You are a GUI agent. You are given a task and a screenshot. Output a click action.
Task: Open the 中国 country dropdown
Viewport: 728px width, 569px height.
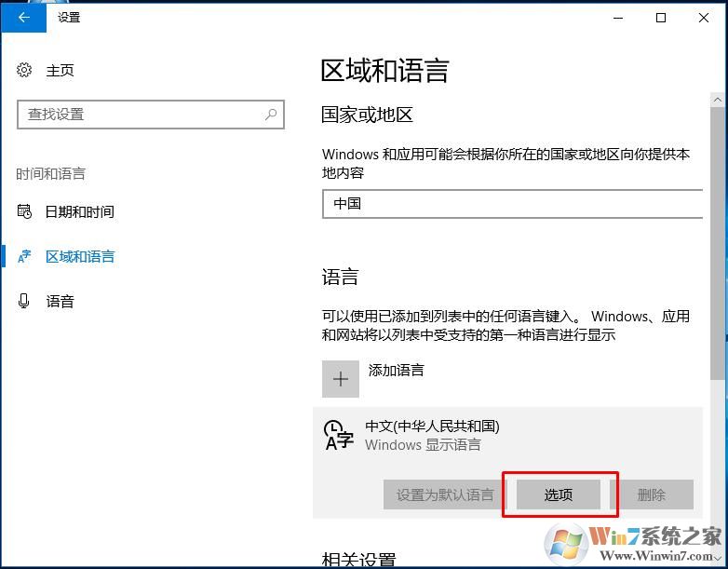(513, 203)
